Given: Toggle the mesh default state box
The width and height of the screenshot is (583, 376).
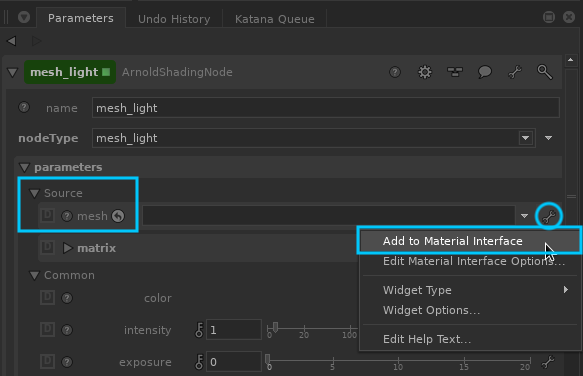Looking at the screenshot, I should [47, 216].
